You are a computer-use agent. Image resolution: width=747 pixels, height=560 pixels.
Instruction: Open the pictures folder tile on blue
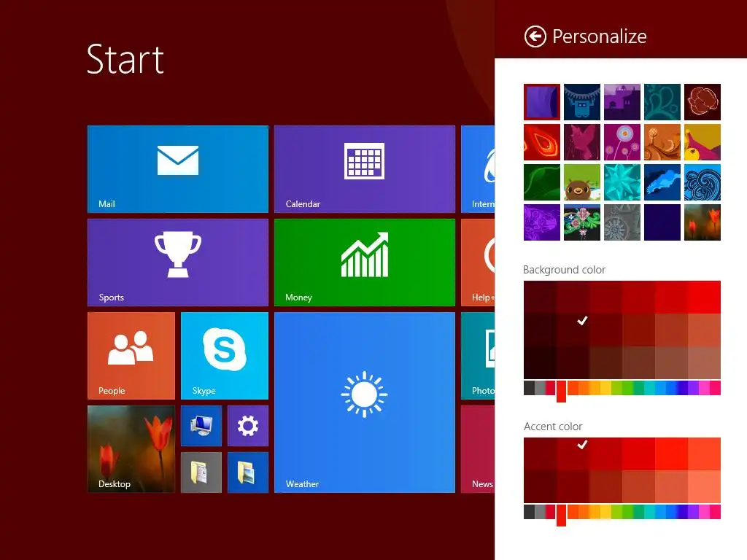pos(248,472)
